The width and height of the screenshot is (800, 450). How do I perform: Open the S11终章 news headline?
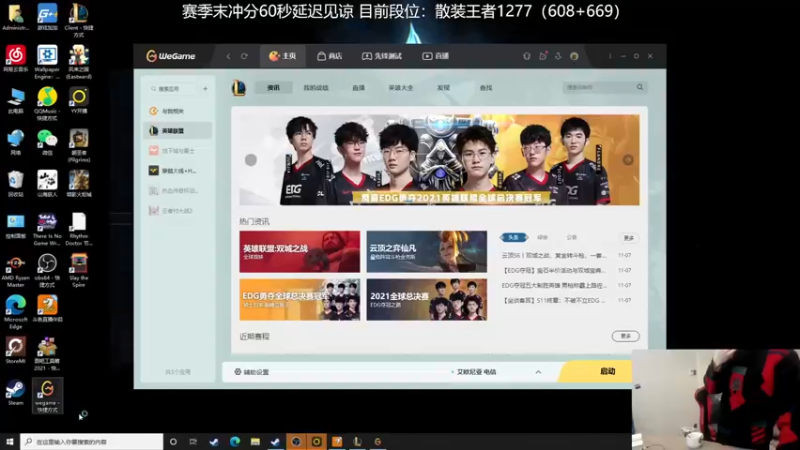tap(554, 301)
